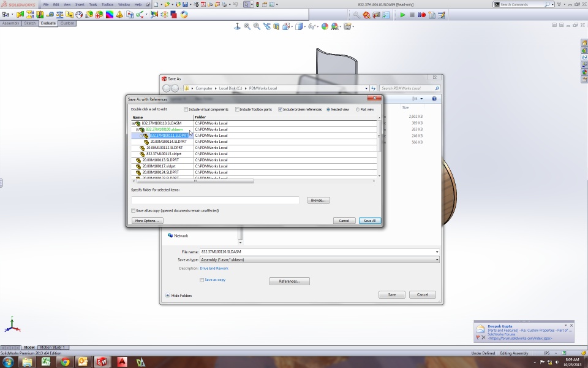The height and width of the screenshot is (368, 588).
Task: Click the Save All button
Action: (x=370, y=221)
